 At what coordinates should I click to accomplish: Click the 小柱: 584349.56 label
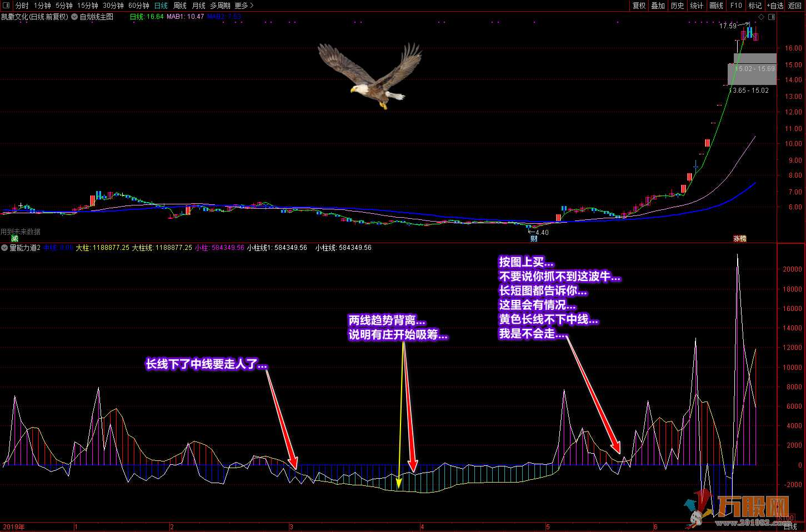220,248
